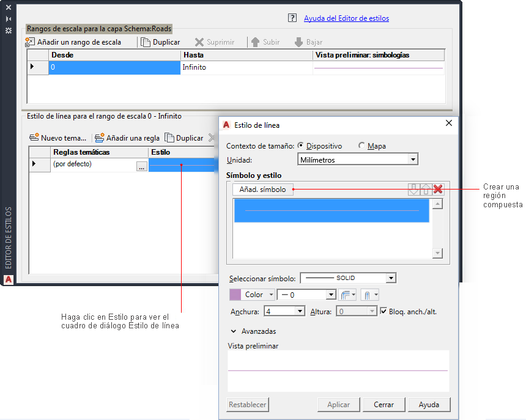Close the Editor de estilos palette

(9, 7)
